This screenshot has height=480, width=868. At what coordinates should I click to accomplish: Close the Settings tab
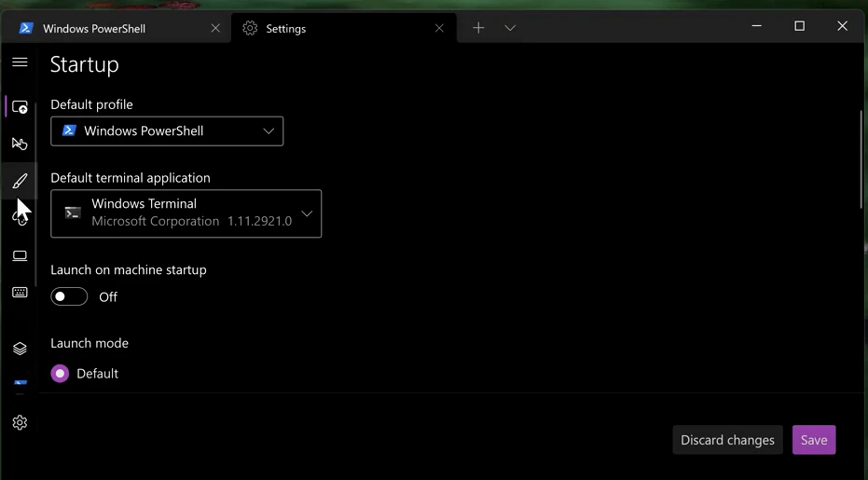[x=439, y=28]
